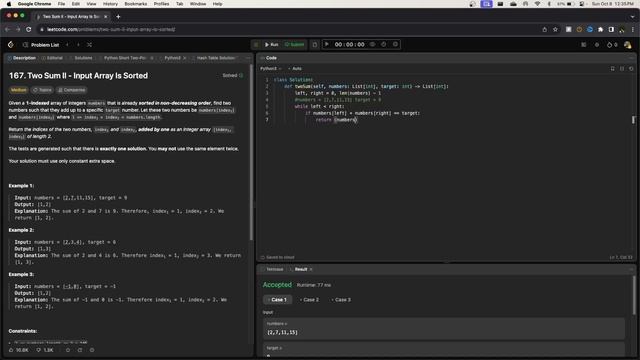Click the LeetCode logo icon
The width and height of the screenshot is (640, 360).
(11, 44)
